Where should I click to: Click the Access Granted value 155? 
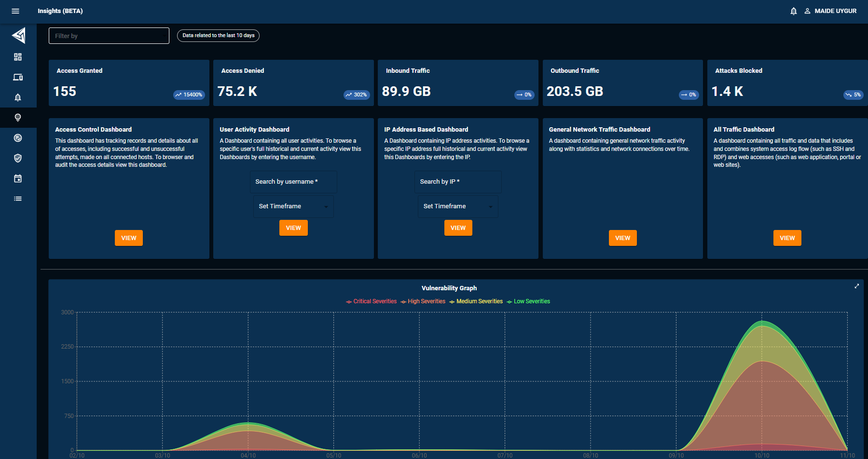pyautogui.click(x=65, y=92)
